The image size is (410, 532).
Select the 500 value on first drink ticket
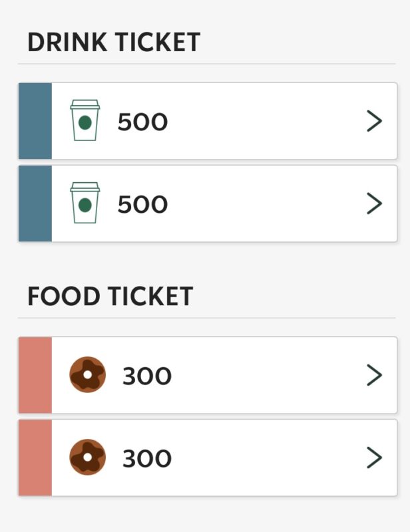click(x=142, y=122)
